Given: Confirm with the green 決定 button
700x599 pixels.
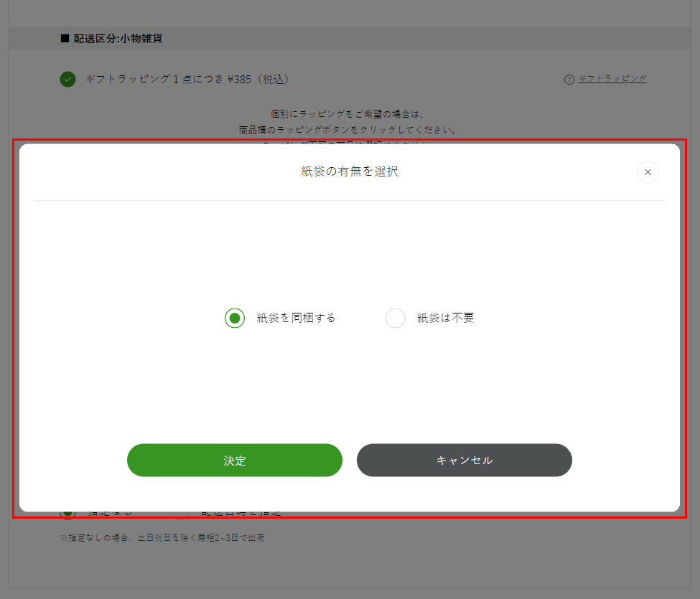Looking at the screenshot, I should [x=234, y=460].
